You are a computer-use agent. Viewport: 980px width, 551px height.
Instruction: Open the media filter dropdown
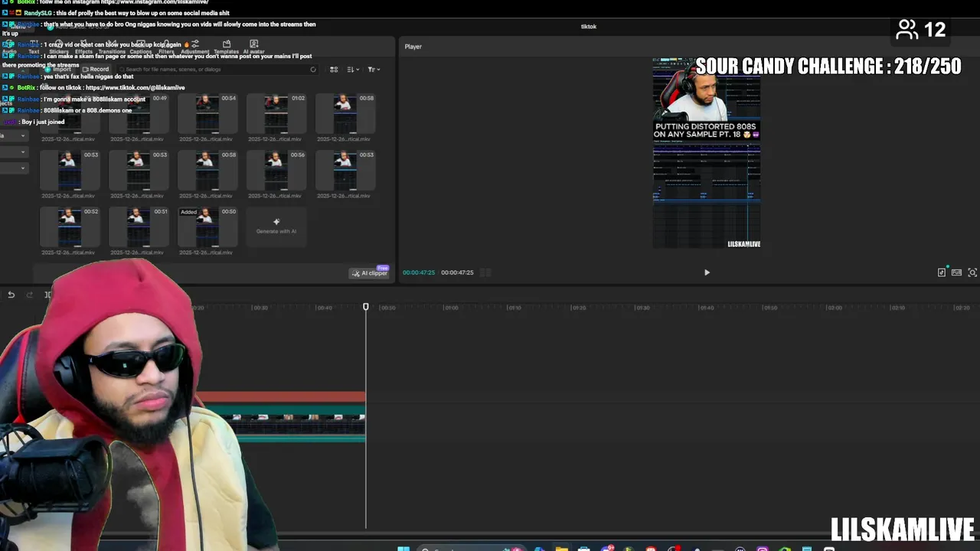[x=374, y=70]
